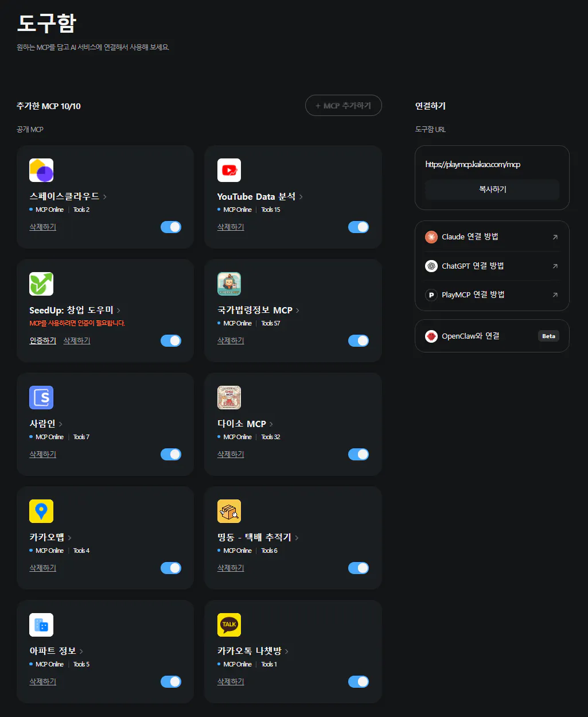Switch off the 카카오맵 toggle
This screenshot has height=717, width=588.
coord(171,568)
